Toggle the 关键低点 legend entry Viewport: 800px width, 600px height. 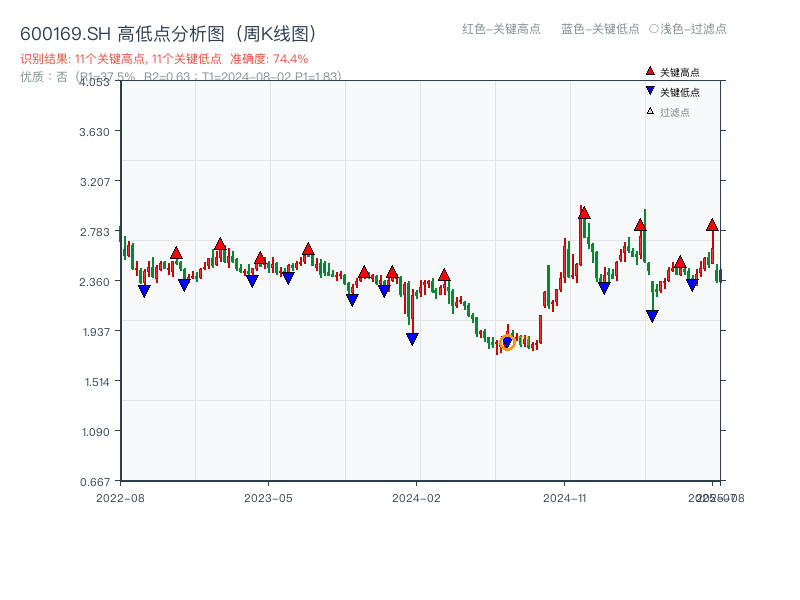(672, 92)
